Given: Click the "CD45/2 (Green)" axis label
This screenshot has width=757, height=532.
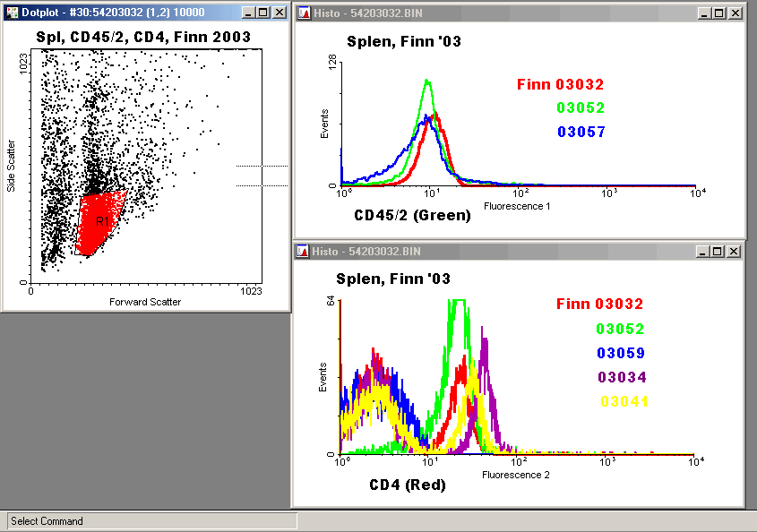Looking at the screenshot, I should click(412, 216).
